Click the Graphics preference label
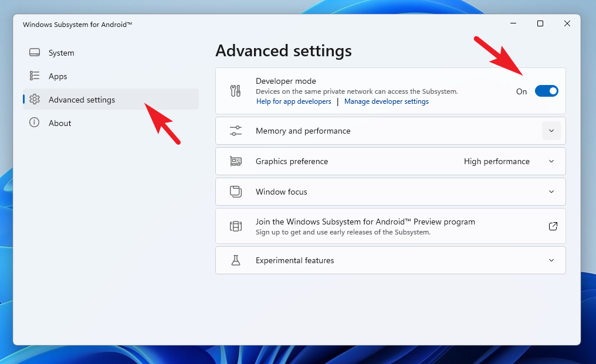 [292, 161]
